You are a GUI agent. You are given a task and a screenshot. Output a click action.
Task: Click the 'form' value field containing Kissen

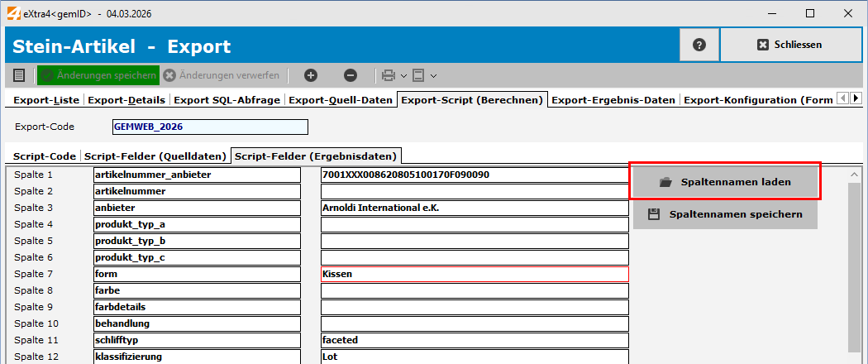coord(475,274)
